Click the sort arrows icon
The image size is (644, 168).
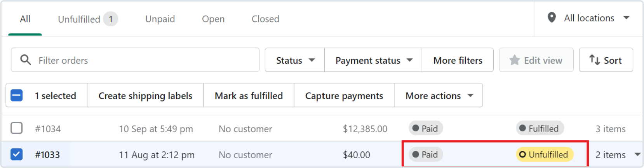(x=594, y=60)
